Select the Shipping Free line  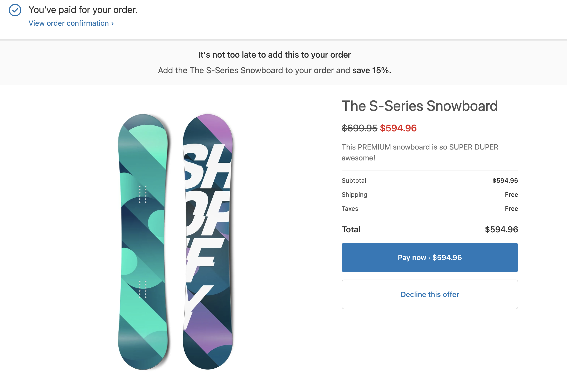click(x=430, y=194)
